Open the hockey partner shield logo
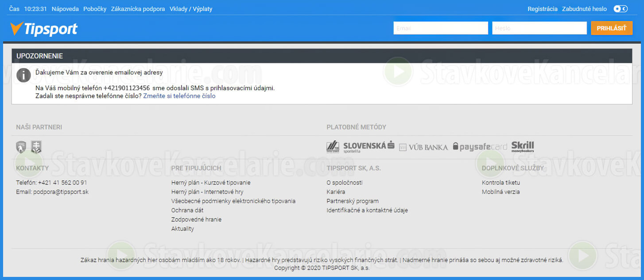The image size is (644, 280). click(21, 147)
